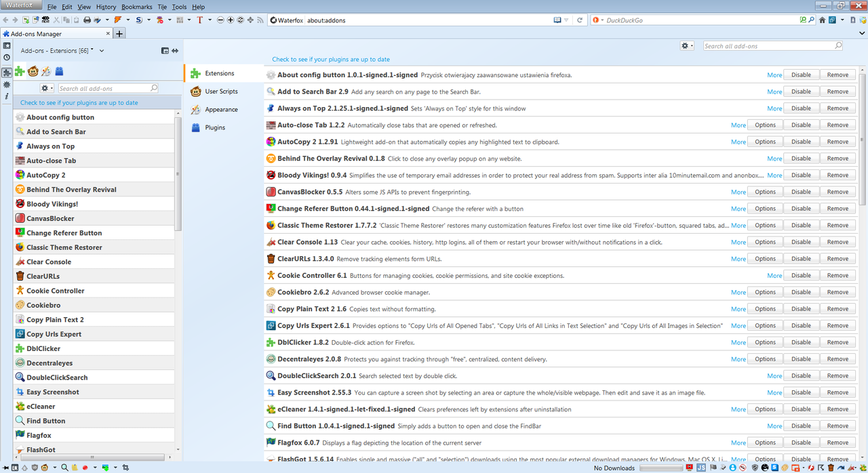Click main 'Check to see if your plugins' link
Image resolution: width=868 pixels, height=473 pixels.
331,60
